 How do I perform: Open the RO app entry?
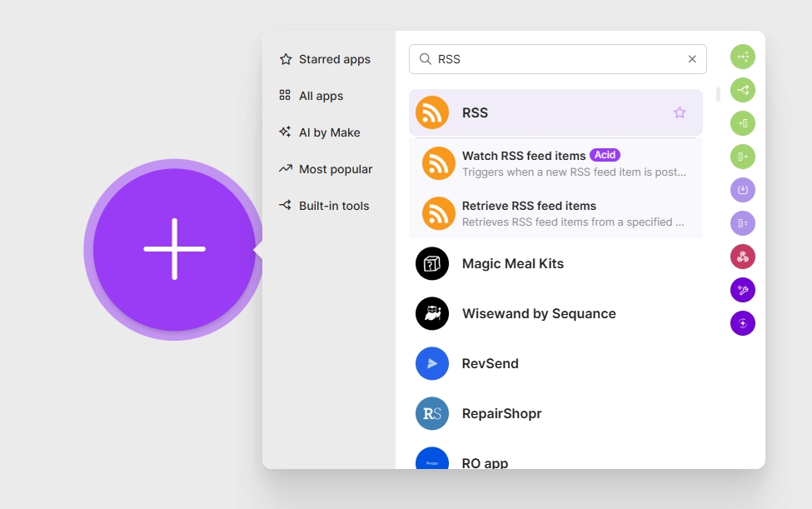point(555,457)
